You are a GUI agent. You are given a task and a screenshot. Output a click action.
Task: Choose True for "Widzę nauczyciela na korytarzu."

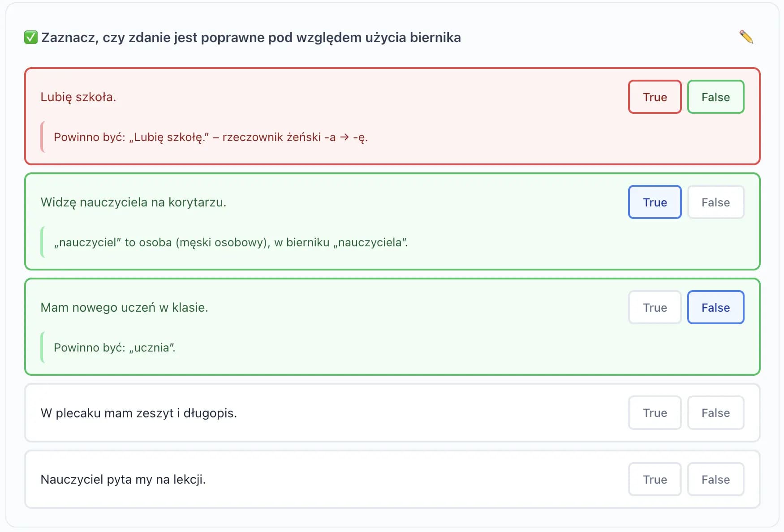click(655, 202)
